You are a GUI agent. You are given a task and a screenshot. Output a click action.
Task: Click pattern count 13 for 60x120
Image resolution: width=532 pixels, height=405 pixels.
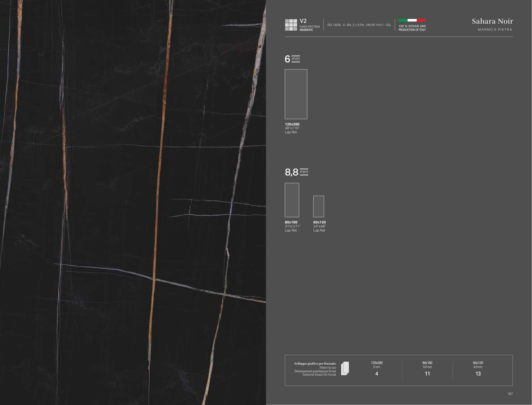click(x=478, y=374)
